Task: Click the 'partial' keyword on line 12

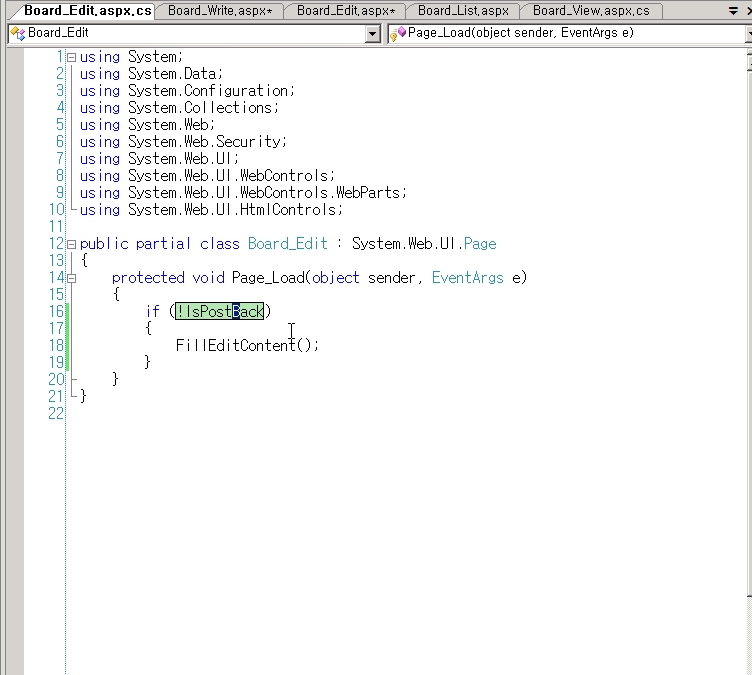Action: (x=164, y=244)
